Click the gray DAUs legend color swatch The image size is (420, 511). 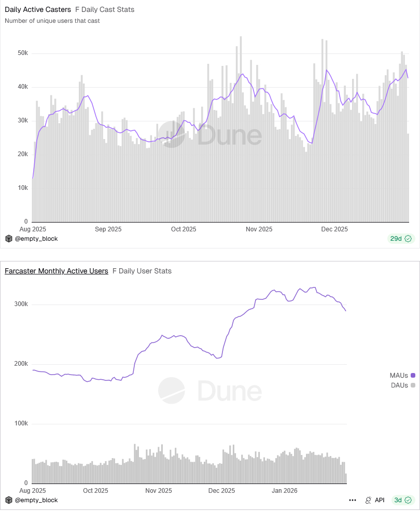coord(413,385)
